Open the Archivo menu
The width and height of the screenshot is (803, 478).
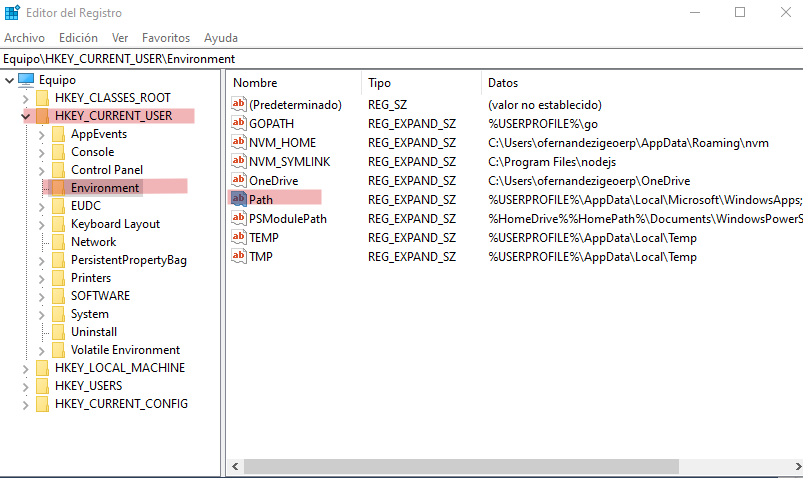[x=25, y=38]
